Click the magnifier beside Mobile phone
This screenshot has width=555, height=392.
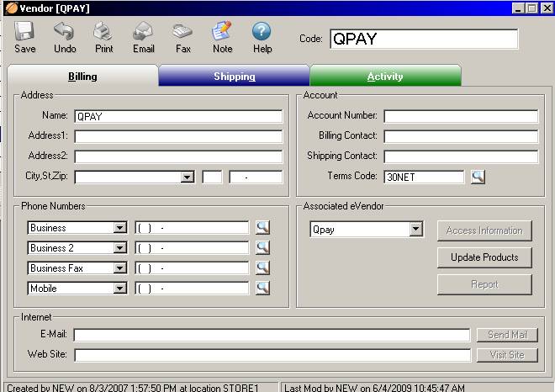pos(262,288)
